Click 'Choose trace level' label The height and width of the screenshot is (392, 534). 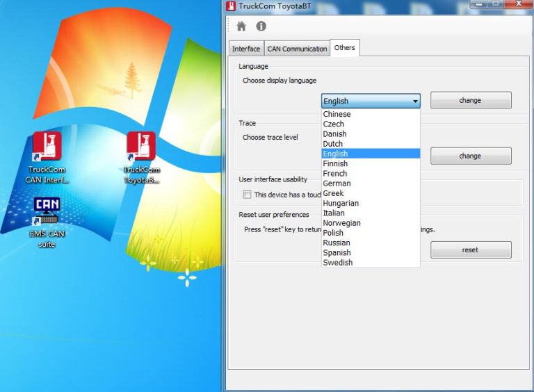[x=270, y=138]
